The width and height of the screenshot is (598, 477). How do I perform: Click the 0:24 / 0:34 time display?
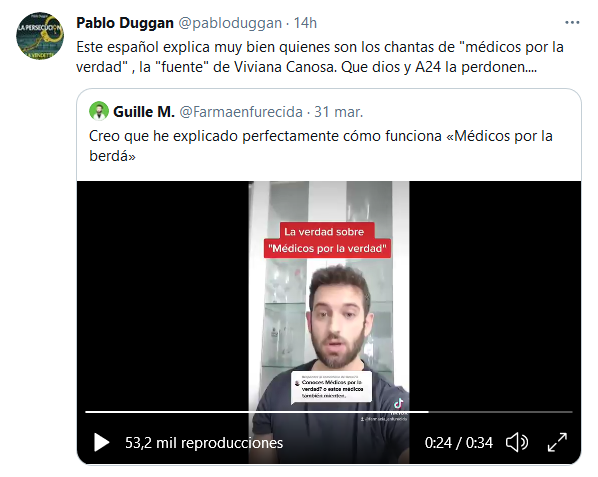click(459, 443)
